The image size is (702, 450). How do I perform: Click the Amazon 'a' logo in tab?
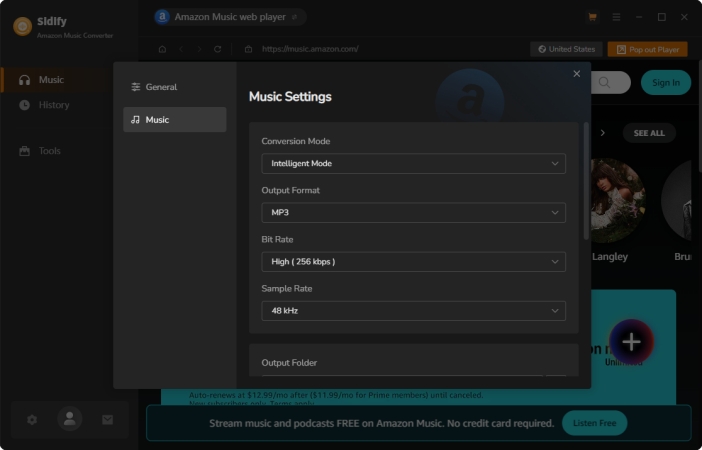tap(162, 17)
